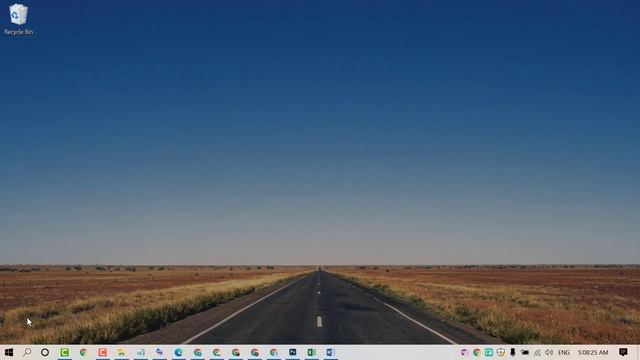Click Chrome icon in system tray

click(x=476, y=352)
